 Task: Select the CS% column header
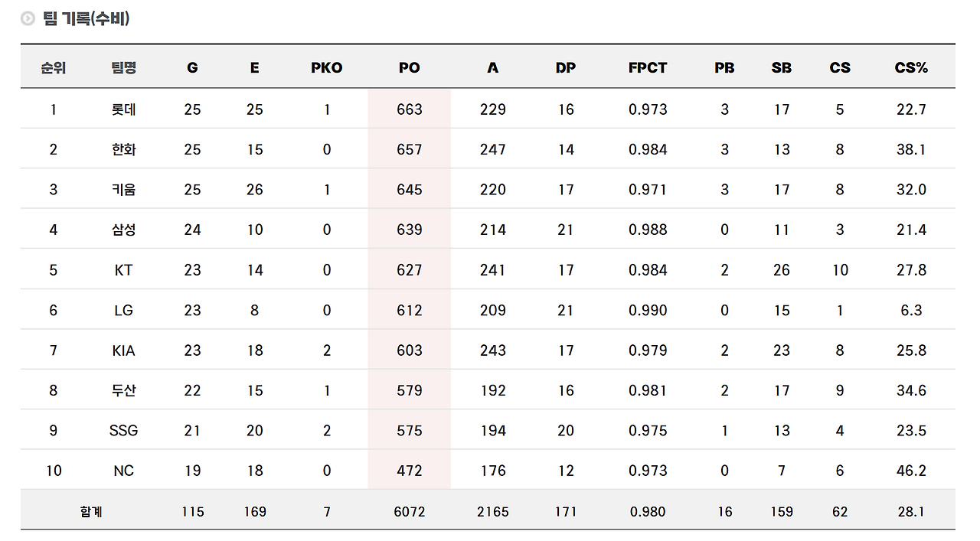click(x=911, y=67)
